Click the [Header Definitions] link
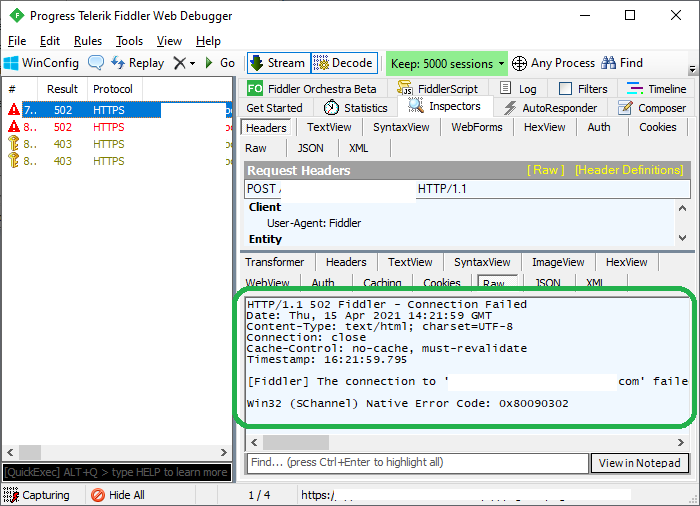The height and width of the screenshot is (506, 700). [x=629, y=170]
